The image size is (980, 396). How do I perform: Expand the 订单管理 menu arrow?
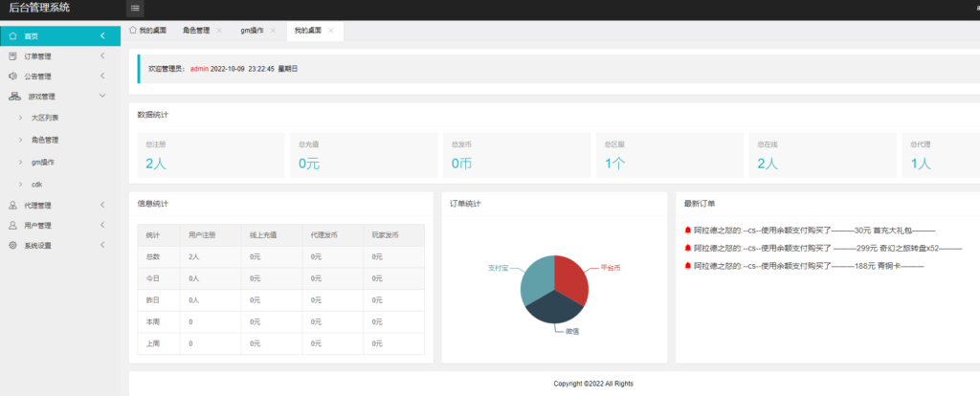tap(102, 56)
